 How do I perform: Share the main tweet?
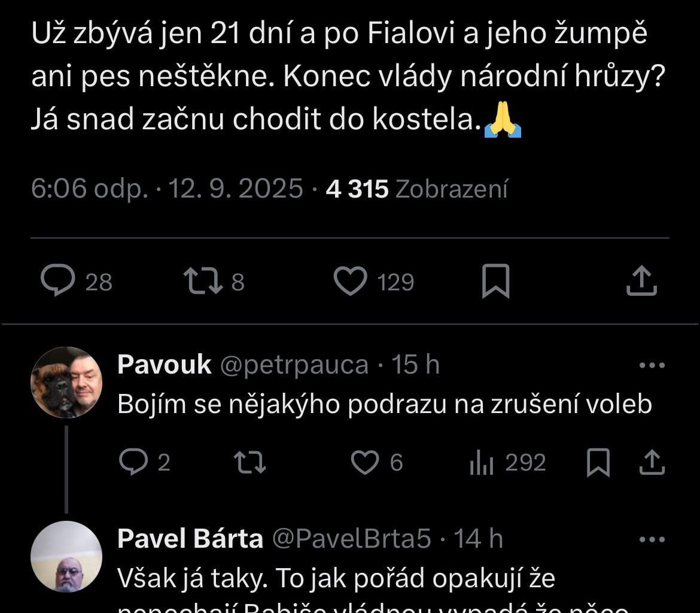pos(641,281)
